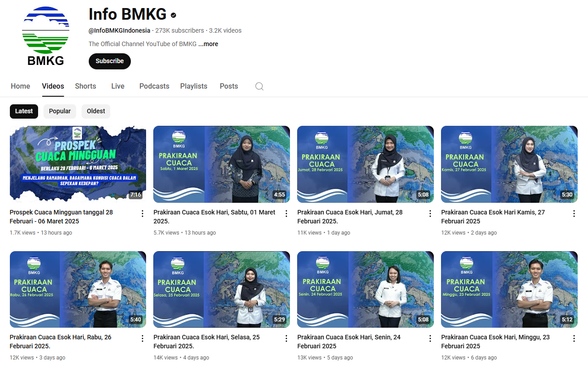Expand channel description with ...more
The width and height of the screenshot is (588, 368).
[208, 44]
